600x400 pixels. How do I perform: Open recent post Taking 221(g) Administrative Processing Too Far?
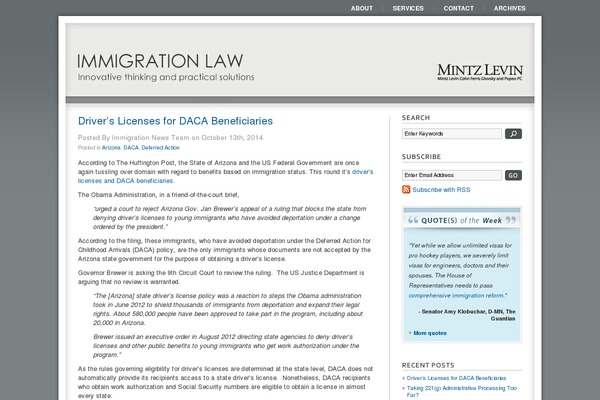(x=461, y=392)
